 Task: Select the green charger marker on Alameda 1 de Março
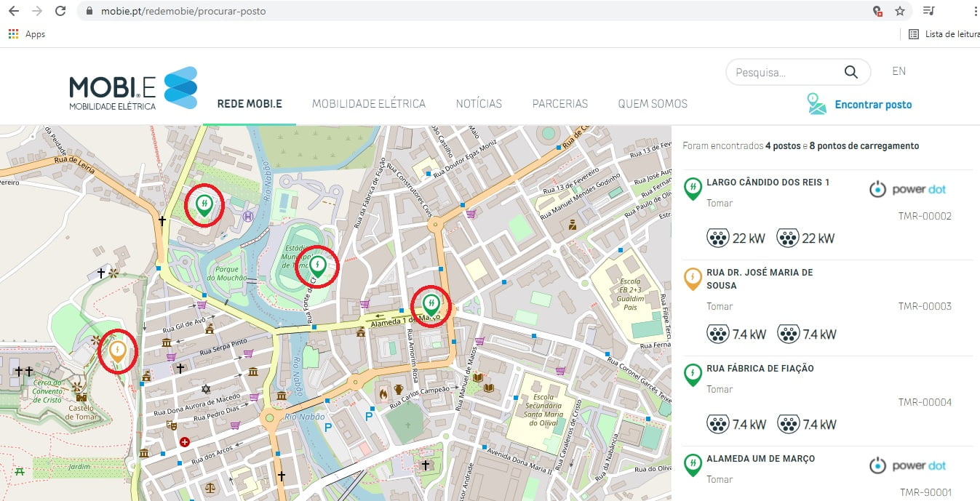(x=431, y=305)
